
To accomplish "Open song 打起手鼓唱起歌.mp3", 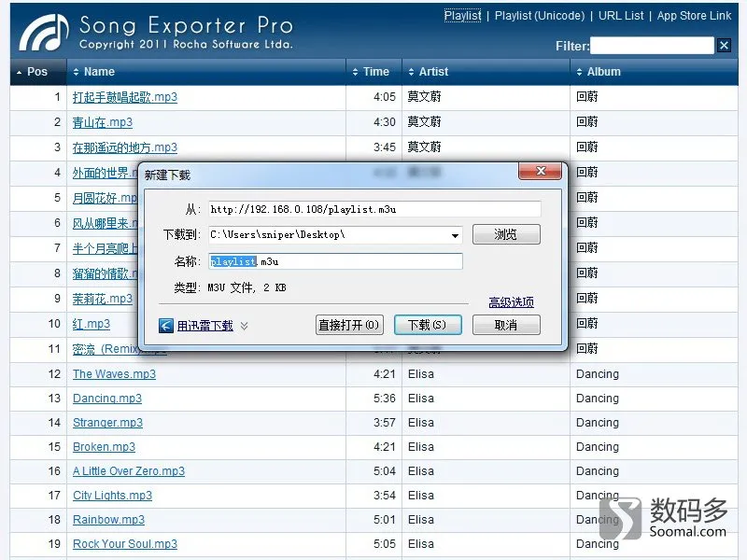I will coord(125,97).
